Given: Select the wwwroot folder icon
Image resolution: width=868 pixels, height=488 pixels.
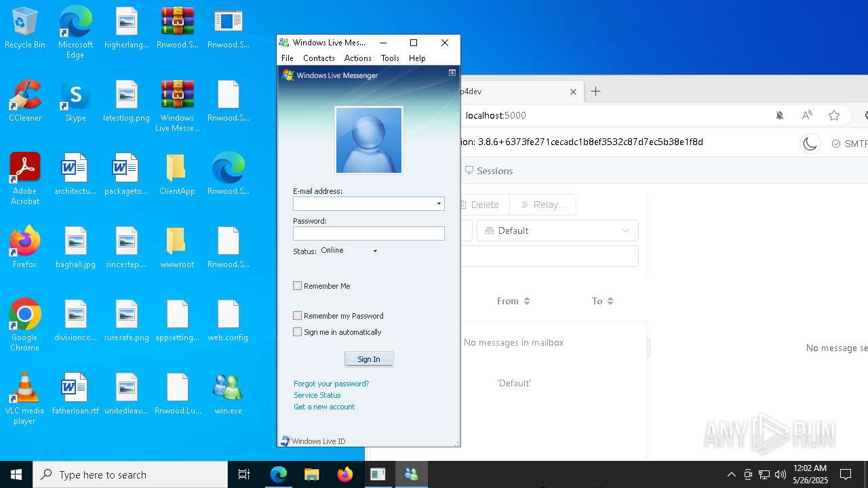Looking at the screenshot, I should 177,248.
